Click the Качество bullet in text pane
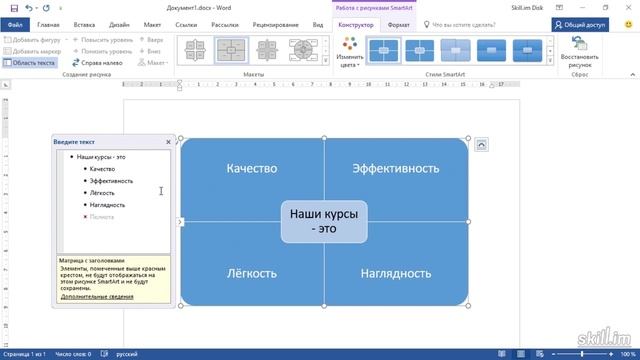The height and width of the screenshot is (360, 640). pyautogui.click(x=102, y=169)
